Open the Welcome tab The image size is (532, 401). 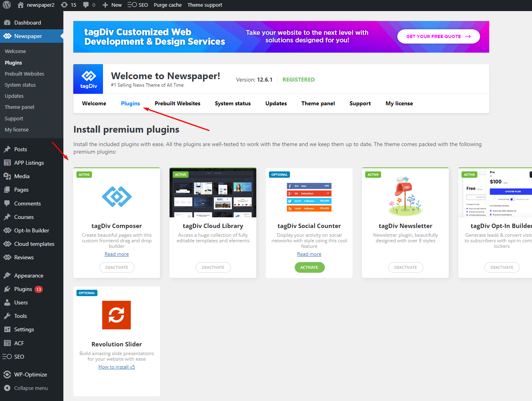pyautogui.click(x=94, y=103)
